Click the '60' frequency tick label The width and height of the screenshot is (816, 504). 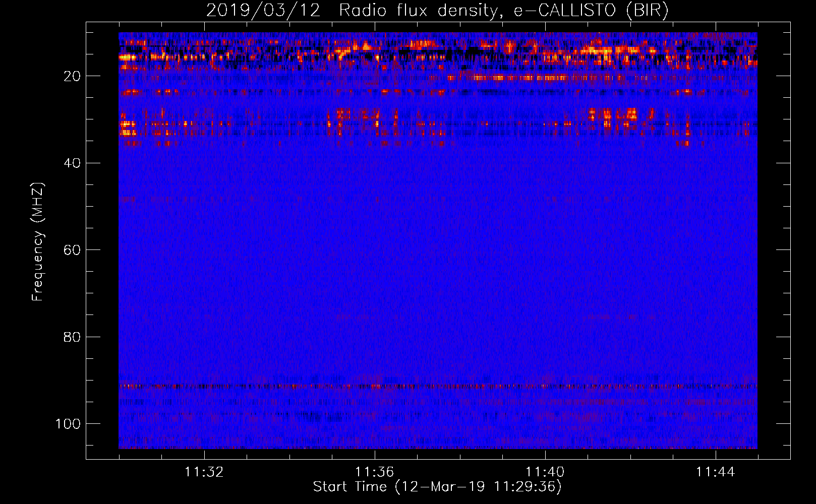click(x=72, y=250)
